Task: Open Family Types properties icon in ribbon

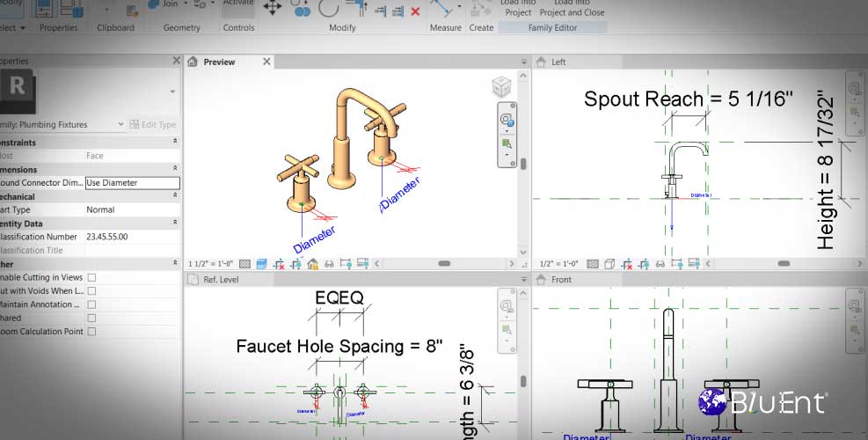Action: (x=71, y=8)
